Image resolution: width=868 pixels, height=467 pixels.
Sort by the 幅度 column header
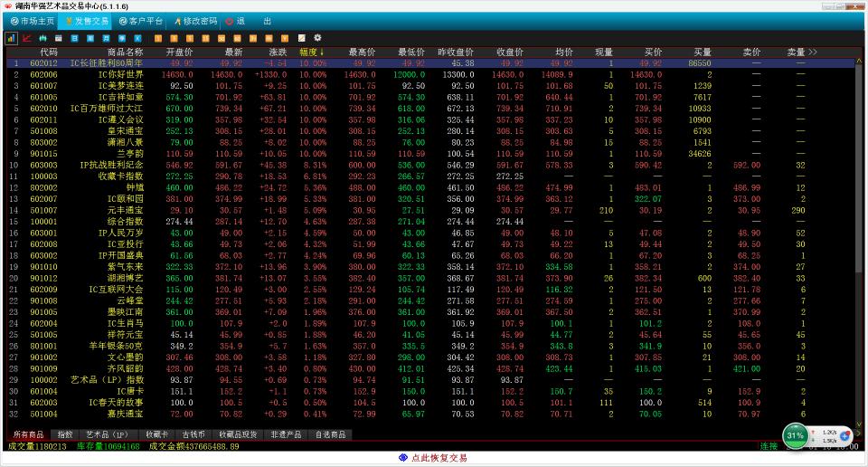click(x=311, y=52)
